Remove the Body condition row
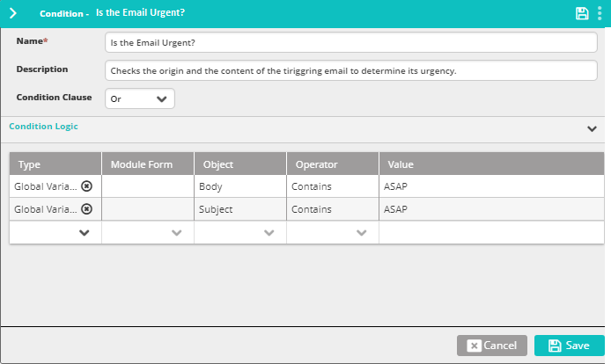 86,186
